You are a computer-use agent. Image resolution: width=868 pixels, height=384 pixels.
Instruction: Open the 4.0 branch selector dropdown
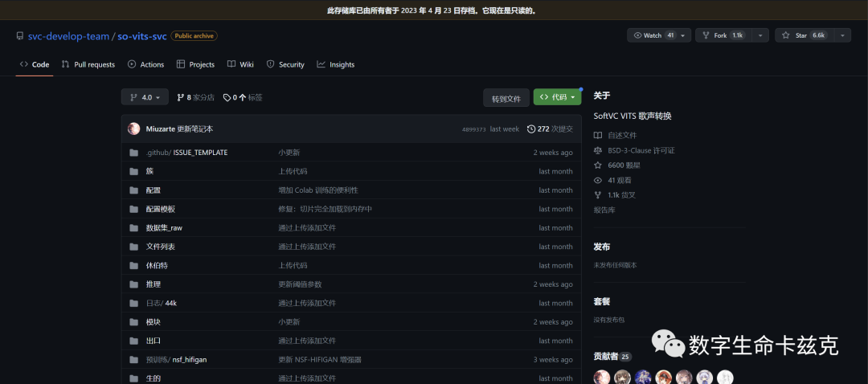145,97
